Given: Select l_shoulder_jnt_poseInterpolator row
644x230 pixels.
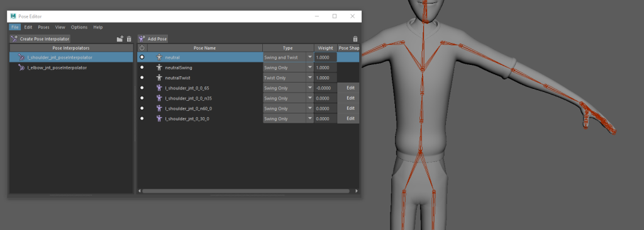Looking at the screenshot, I should (x=72, y=57).
